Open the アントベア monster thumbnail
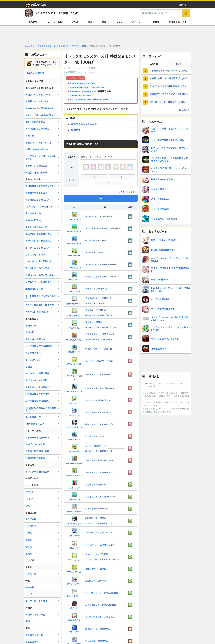This screenshot has width=215, height=644. coord(74,627)
